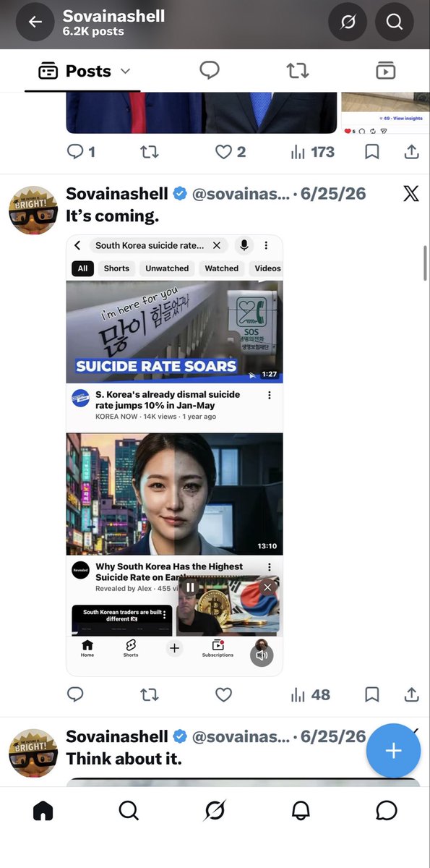
Task: Pause the mini player video
Action: click(x=190, y=587)
